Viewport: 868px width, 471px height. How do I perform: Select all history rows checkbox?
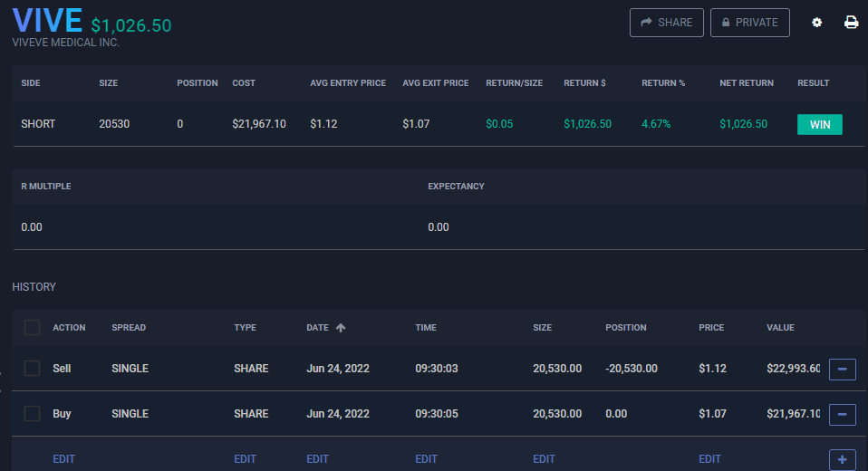coord(33,328)
